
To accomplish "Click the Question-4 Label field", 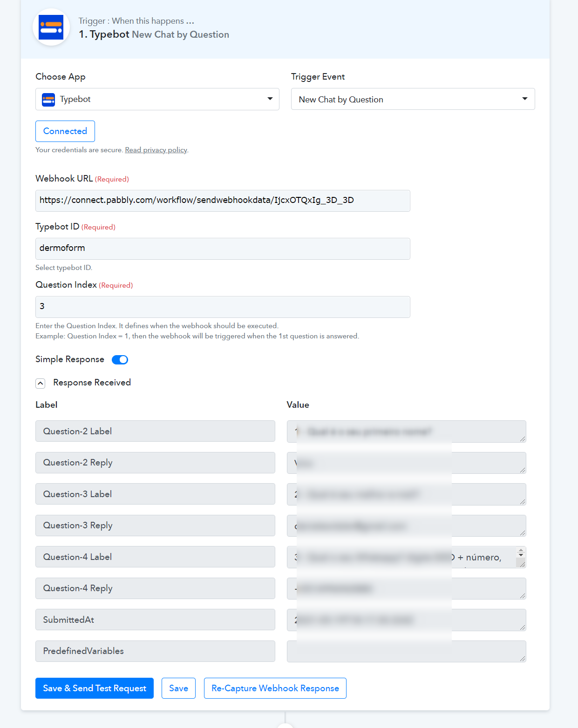I will [155, 557].
